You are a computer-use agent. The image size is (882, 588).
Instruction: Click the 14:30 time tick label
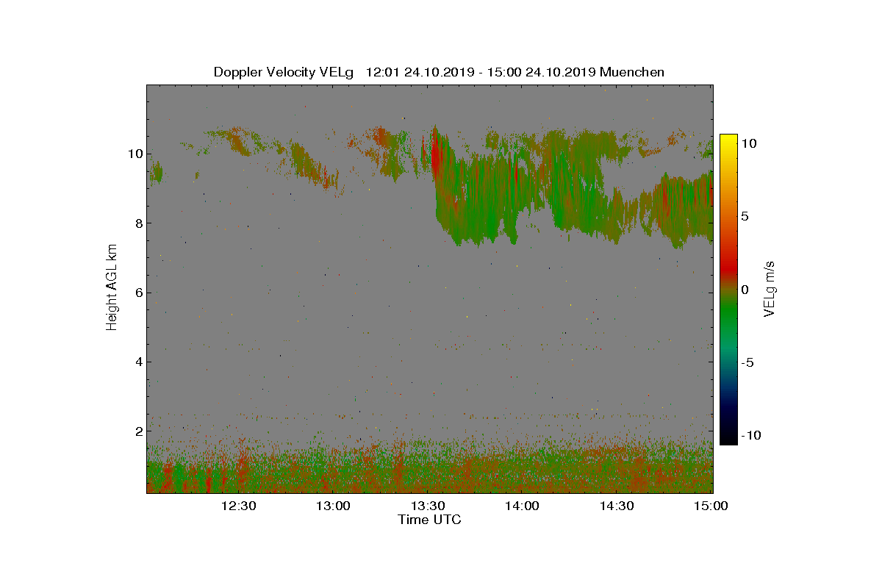click(617, 506)
